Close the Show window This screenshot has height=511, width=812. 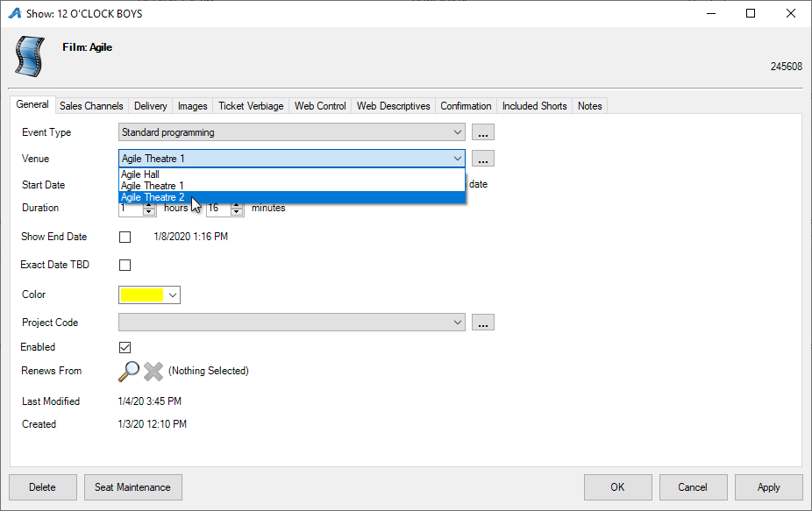click(x=790, y=13)
